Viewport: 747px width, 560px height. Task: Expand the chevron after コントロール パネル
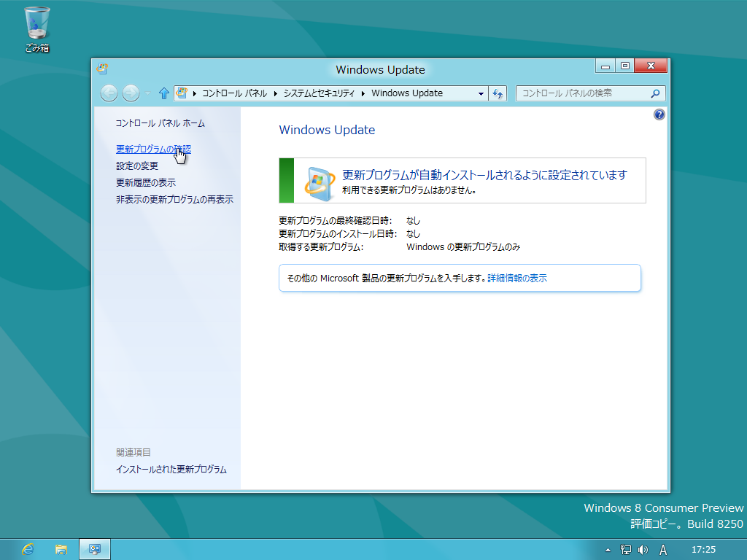click(275, 93)
